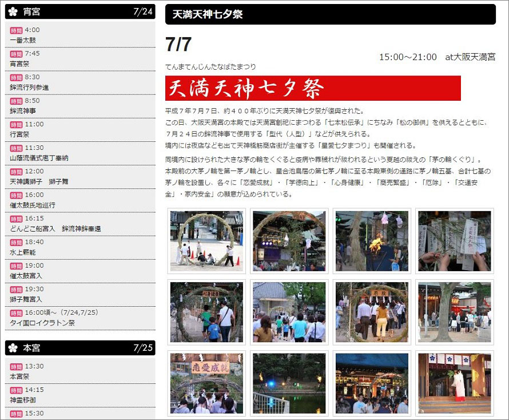
Task: Click the 宵宮祭 schedule entry
Action: coord(19,64)
